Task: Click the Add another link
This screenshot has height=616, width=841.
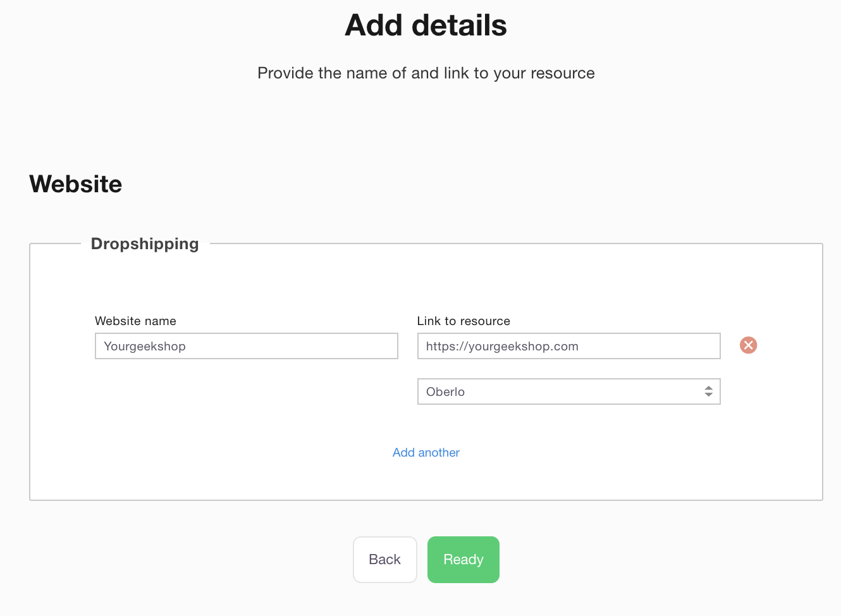Action: (x=426, y=452)
